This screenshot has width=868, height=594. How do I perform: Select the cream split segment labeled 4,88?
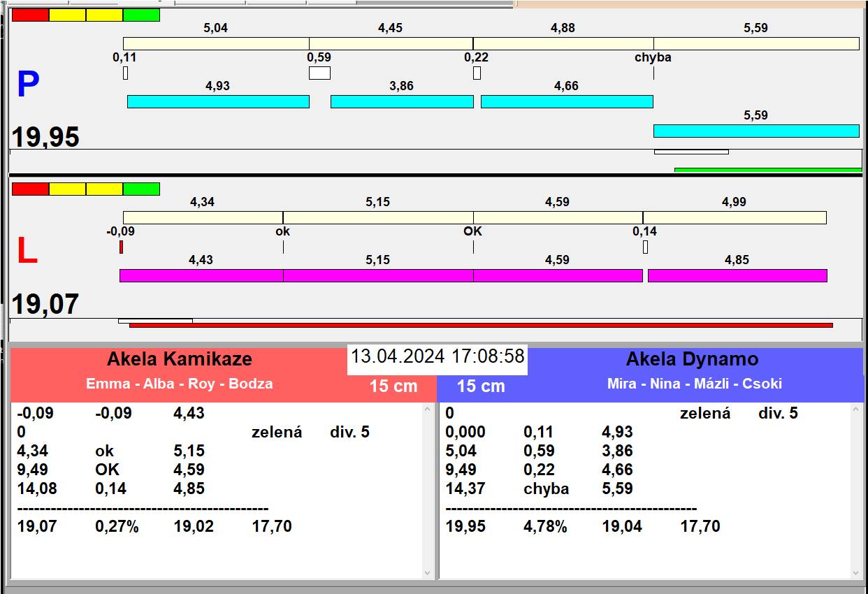[563, 43]
